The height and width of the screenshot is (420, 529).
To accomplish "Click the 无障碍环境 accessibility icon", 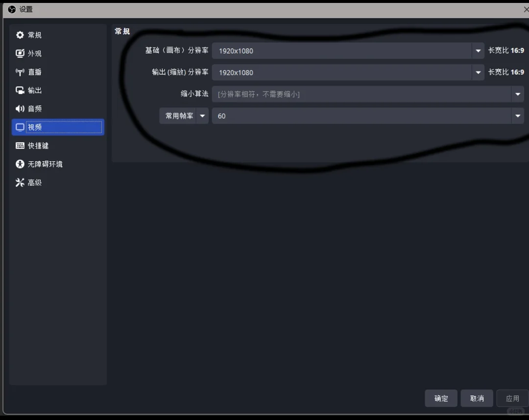I will (x=20, y=164).
